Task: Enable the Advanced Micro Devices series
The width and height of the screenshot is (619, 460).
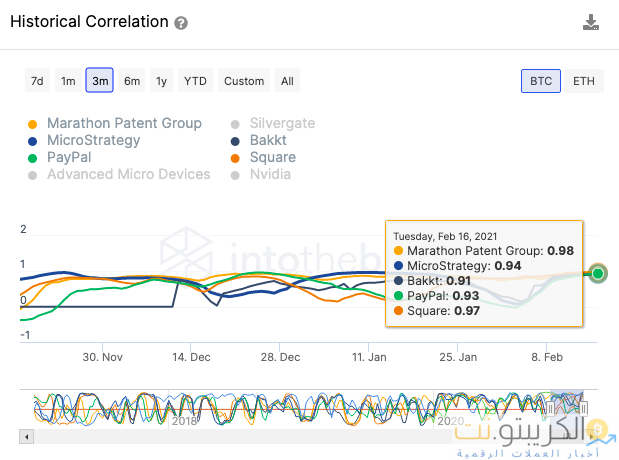Action: (x=128, y=174)
